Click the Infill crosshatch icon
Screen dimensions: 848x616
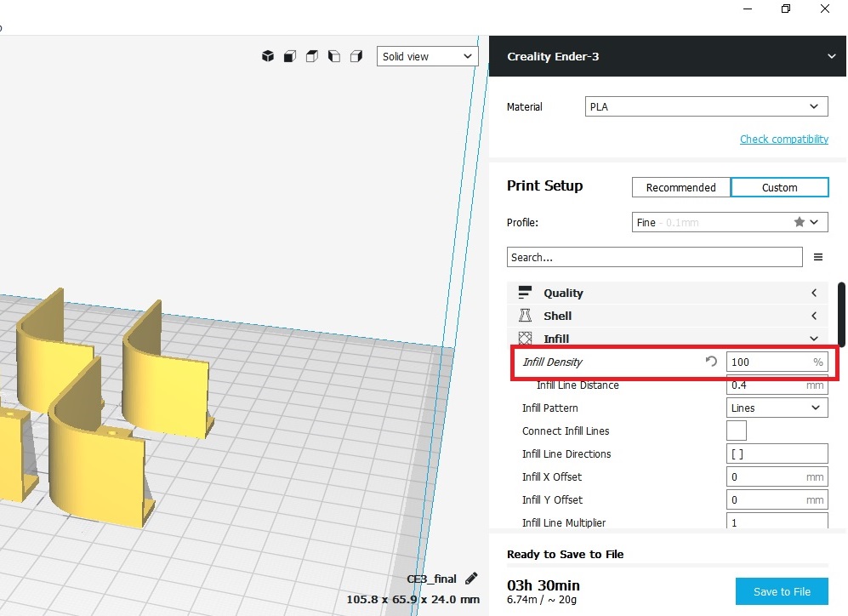(525, 338)
